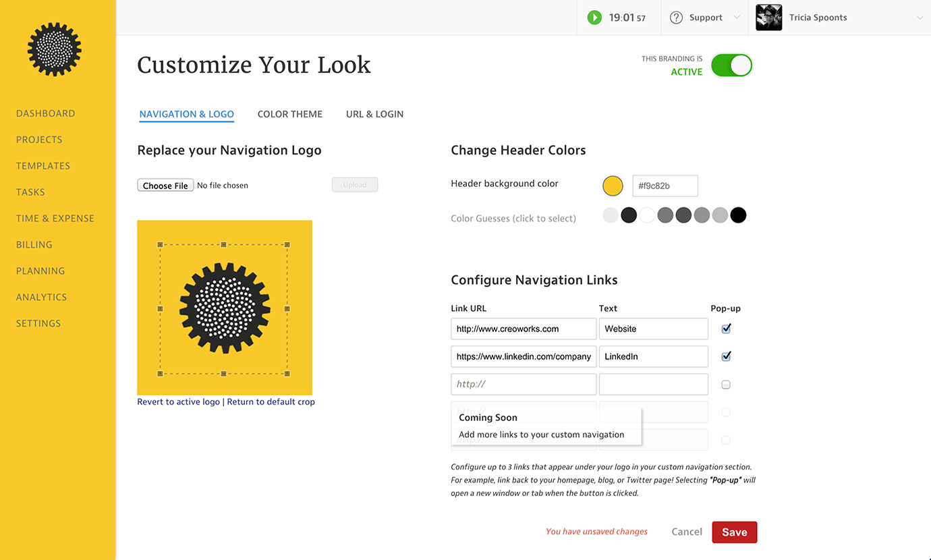Viewport: 931px width, 560px height.
Task: Click the red Save button
Action: pos(734,532)
